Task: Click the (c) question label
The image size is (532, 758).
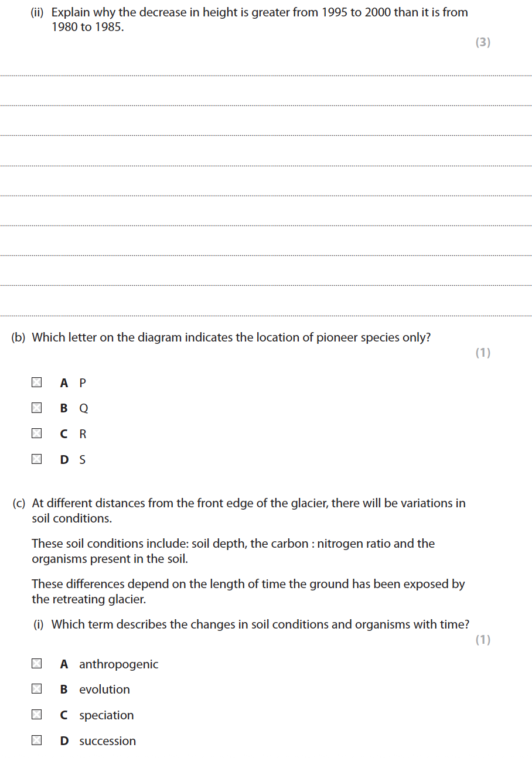Action: [19, 503]
